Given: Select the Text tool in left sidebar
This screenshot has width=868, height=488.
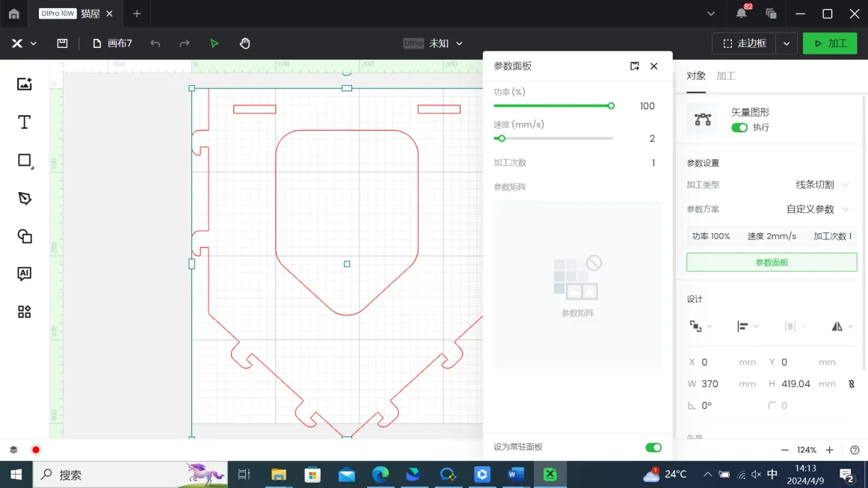Looking at the screenshot, I should tap(25, 123).
